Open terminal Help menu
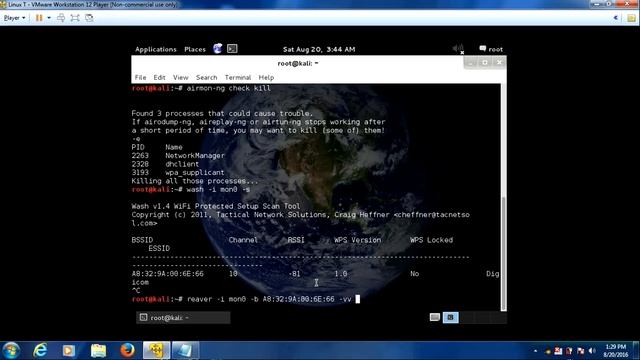The height and width of the screenshot is (360, 640). (x=266, y=78)
